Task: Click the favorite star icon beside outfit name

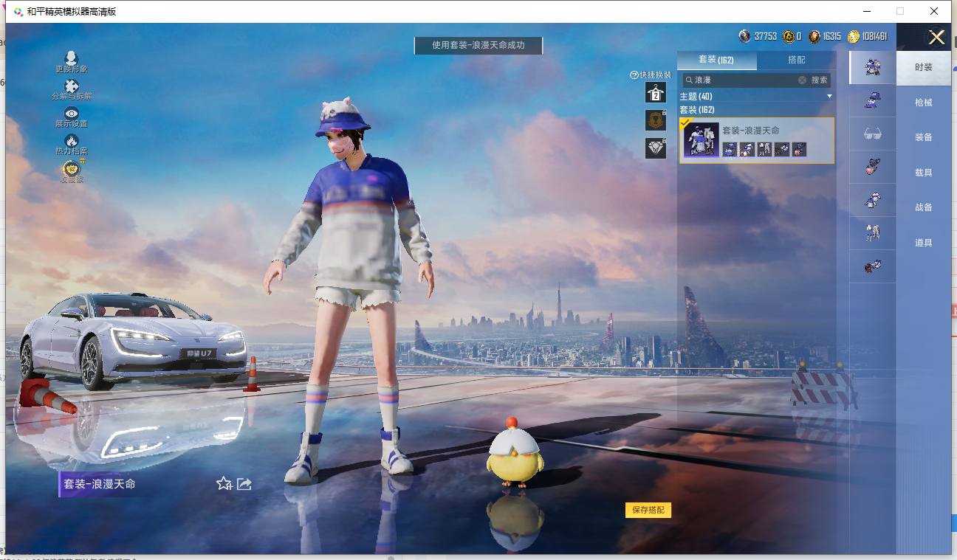Action: click(x=224, y=483)
